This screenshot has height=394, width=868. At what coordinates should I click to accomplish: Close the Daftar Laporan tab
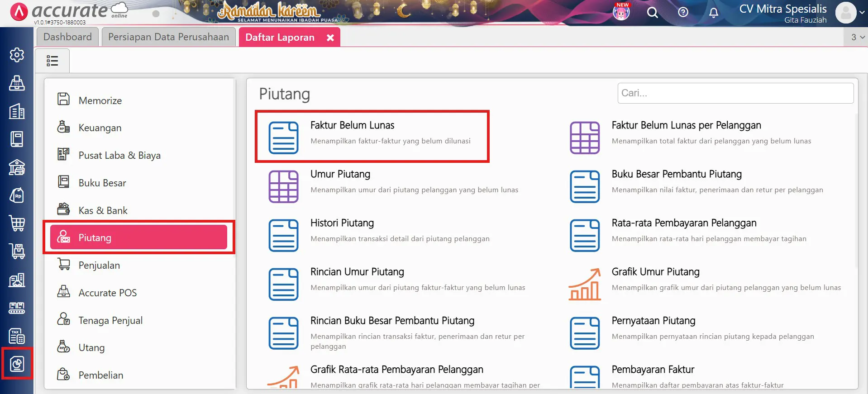330,38
